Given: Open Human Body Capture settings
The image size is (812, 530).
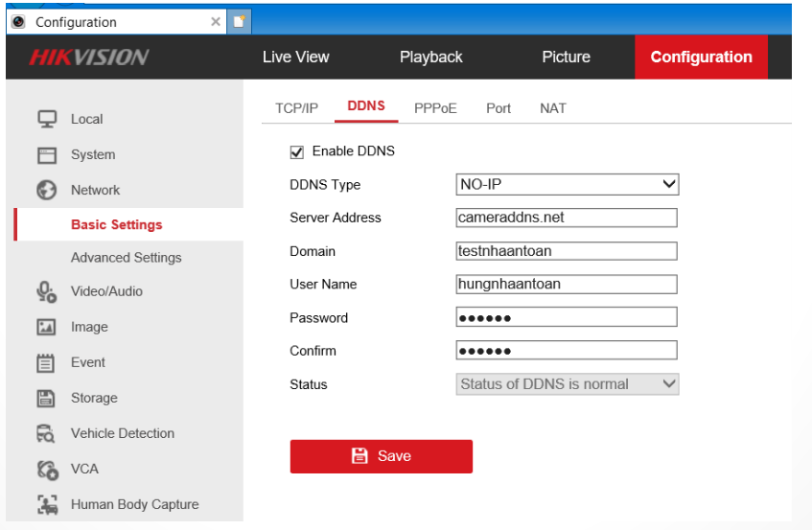Looking at the screenshot, I should point(134,504).
